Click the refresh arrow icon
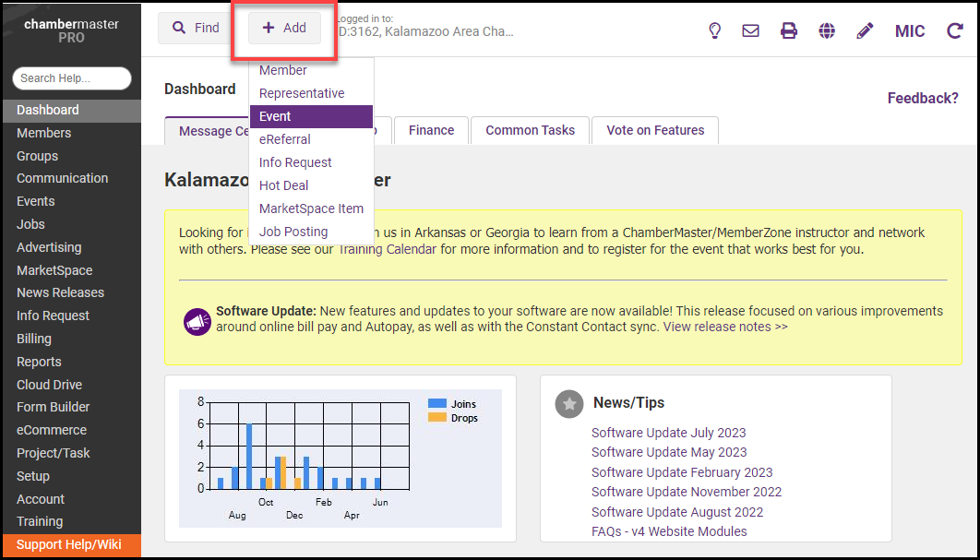 pos(954,30)
